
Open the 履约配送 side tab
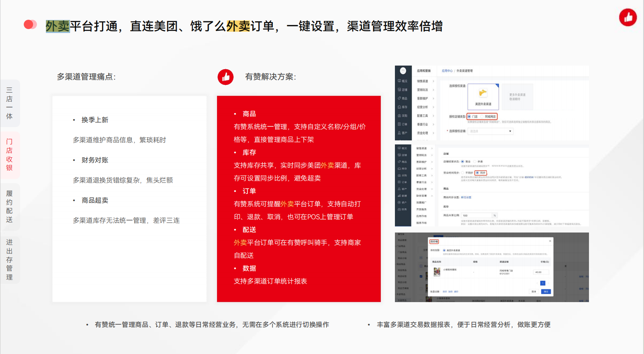[9, 206]
